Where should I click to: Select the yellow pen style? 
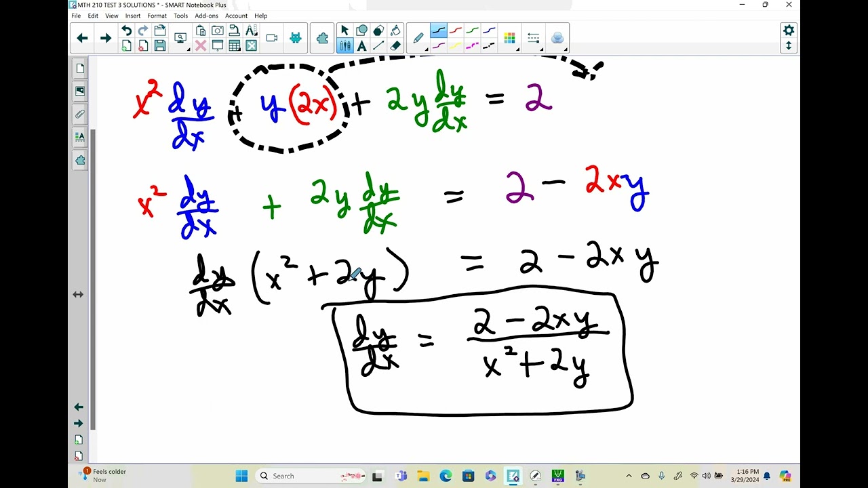456,45
